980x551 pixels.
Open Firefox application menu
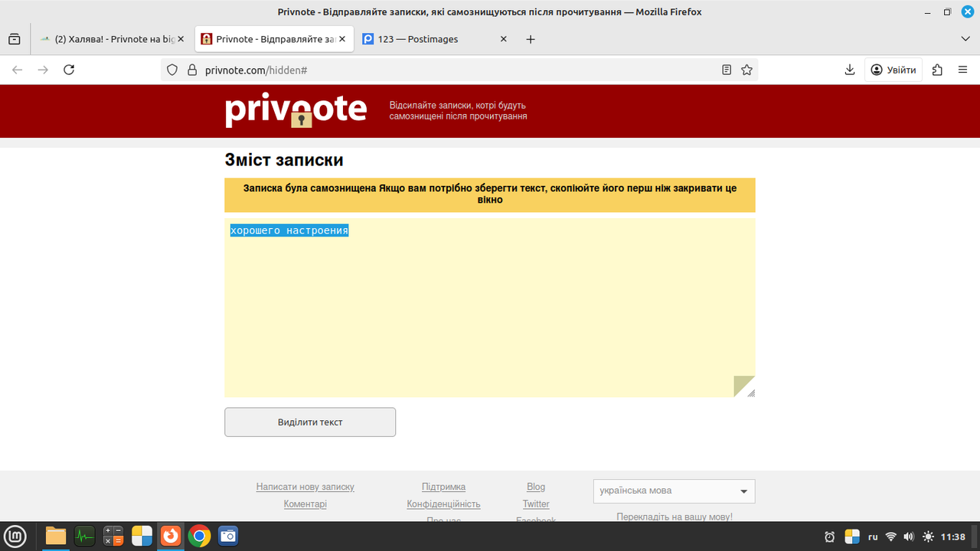tap(962, 70)
